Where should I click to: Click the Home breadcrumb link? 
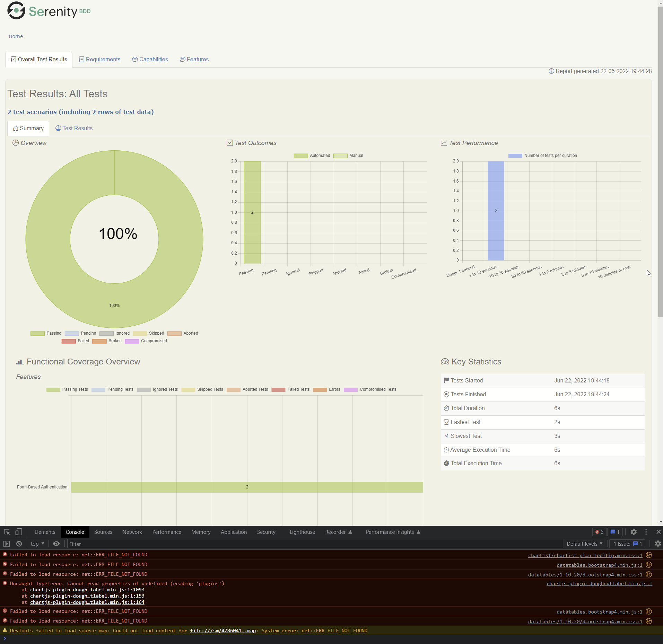click(x=16, y=36)
